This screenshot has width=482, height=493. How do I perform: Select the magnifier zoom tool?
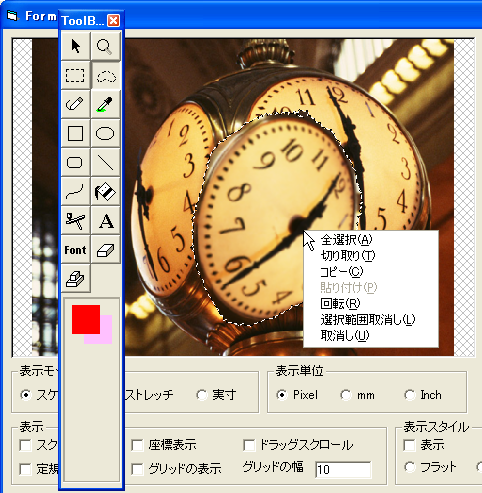point(105,46)
